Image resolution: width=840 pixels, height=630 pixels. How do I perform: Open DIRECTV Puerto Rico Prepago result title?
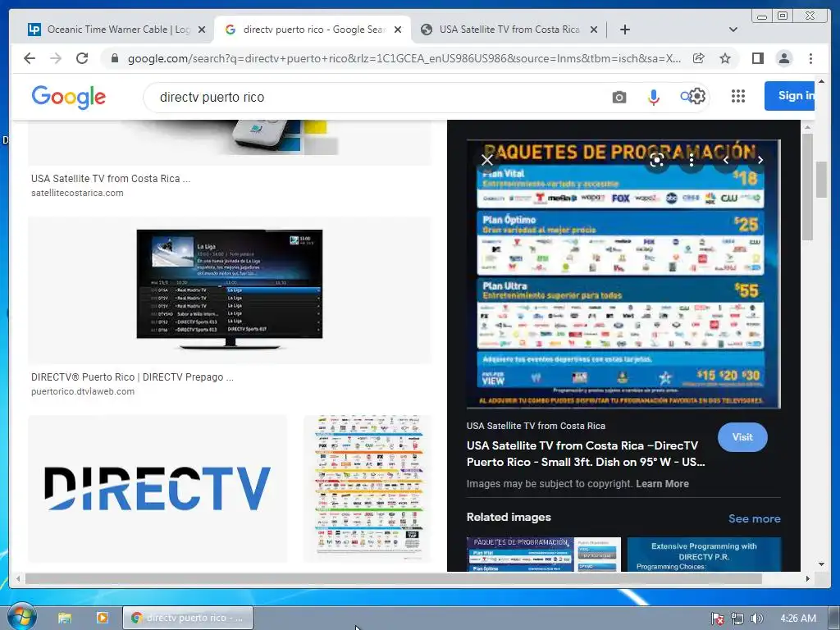pyautogui.click(x=132, y=377)
